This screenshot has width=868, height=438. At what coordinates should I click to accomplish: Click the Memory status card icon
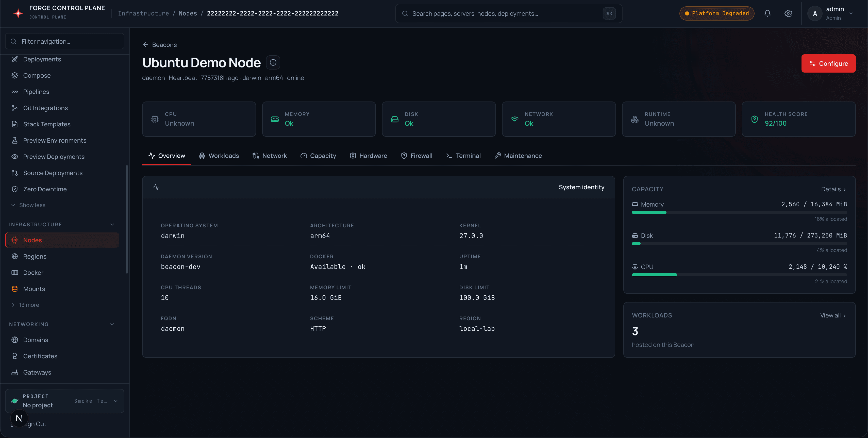coord(275,119)
